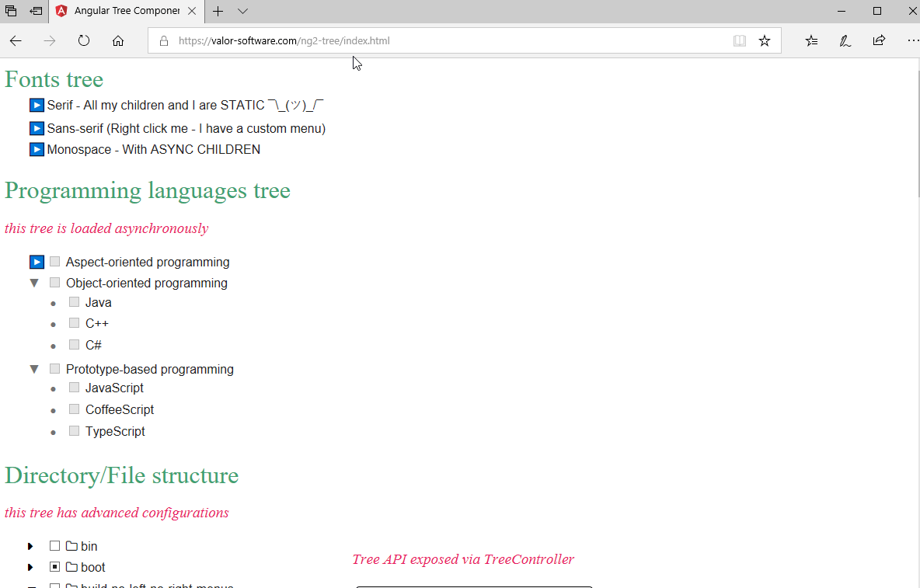Share this page via share icon
Screen dimensions: 920x588
pyautogui.click(x=879, y=40)
